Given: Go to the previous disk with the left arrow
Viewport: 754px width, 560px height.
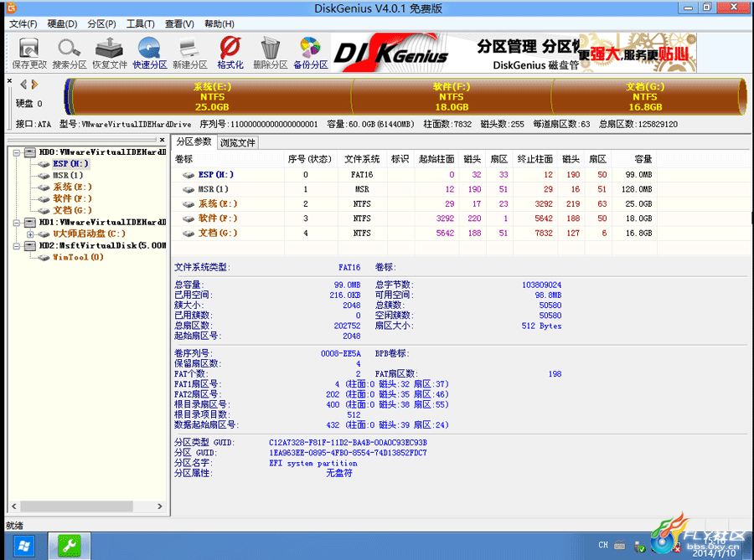Looking at the screenshot, I should [x=23, y=85].
